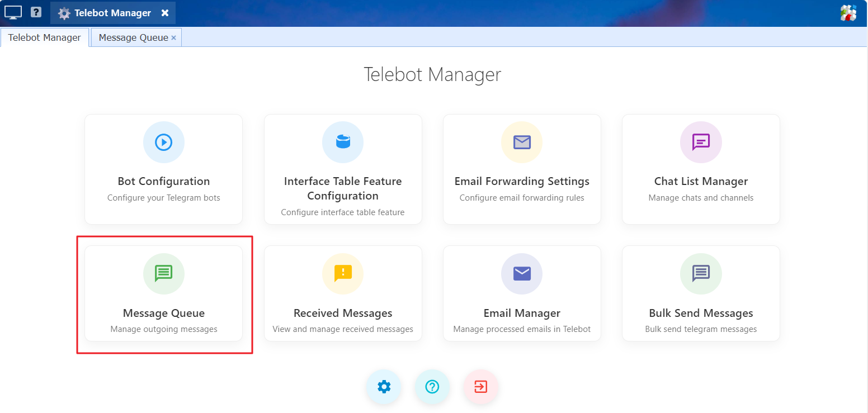The image size is (868, 413).
Task: Open the Bulk Send Messages title
Action: coord(701,313)
